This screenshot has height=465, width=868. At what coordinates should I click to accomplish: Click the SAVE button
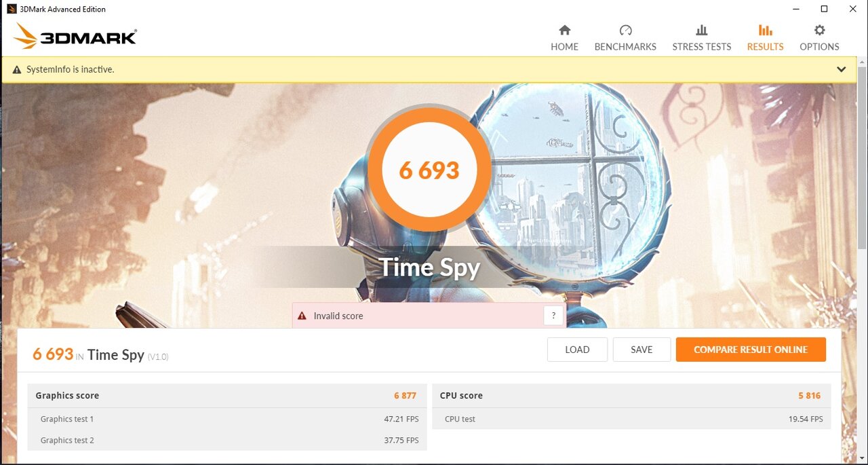pyautogui.click(x=642, y=350)
